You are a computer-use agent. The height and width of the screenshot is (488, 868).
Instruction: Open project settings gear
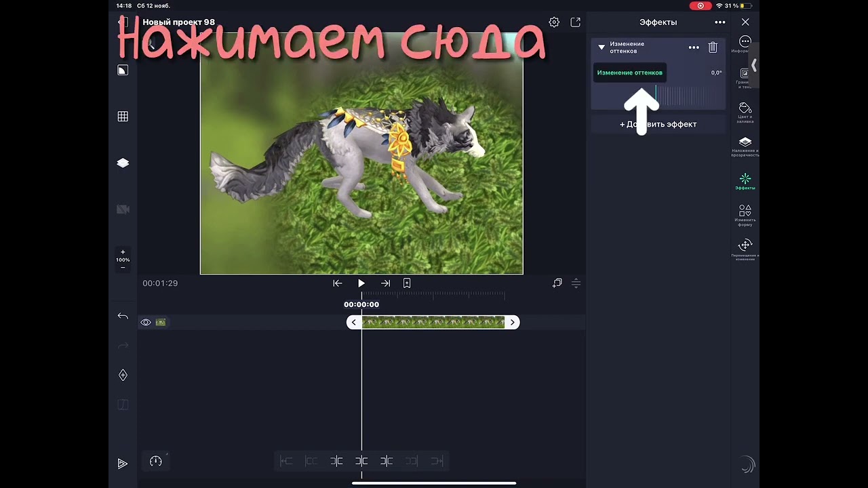554,22
